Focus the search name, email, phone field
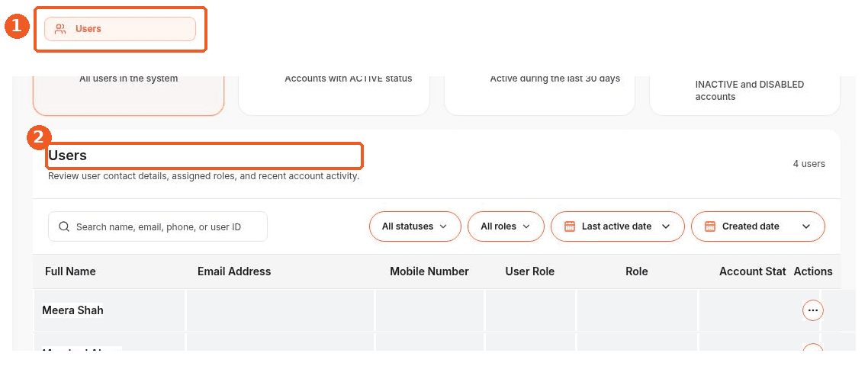Viewport: 868px width, 366px height. tap(158, 226)
